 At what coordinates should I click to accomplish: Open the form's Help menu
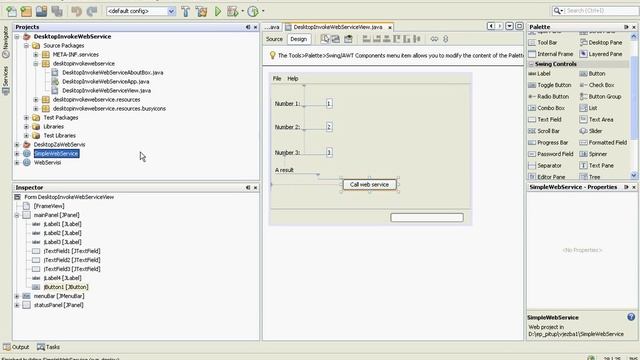click(x=293, y=78)
